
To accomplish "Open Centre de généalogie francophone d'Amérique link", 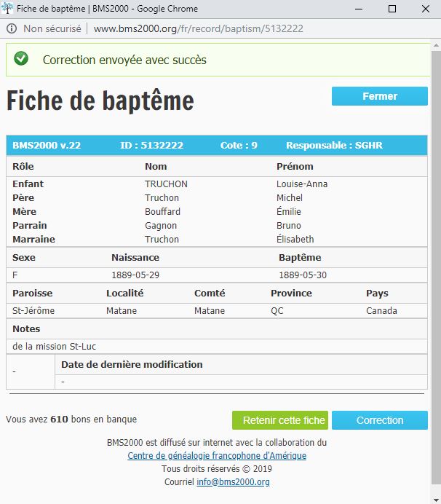I will (x=217, y=455).
